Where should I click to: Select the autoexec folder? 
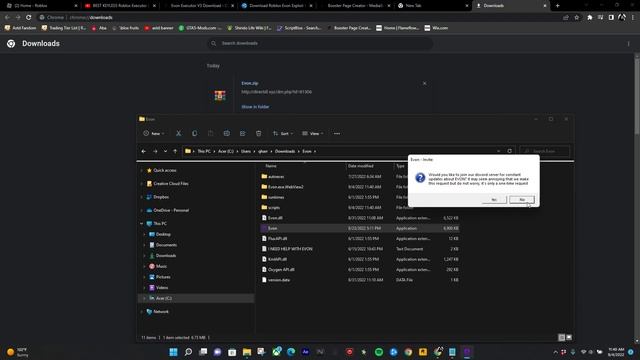pos(276,177)
